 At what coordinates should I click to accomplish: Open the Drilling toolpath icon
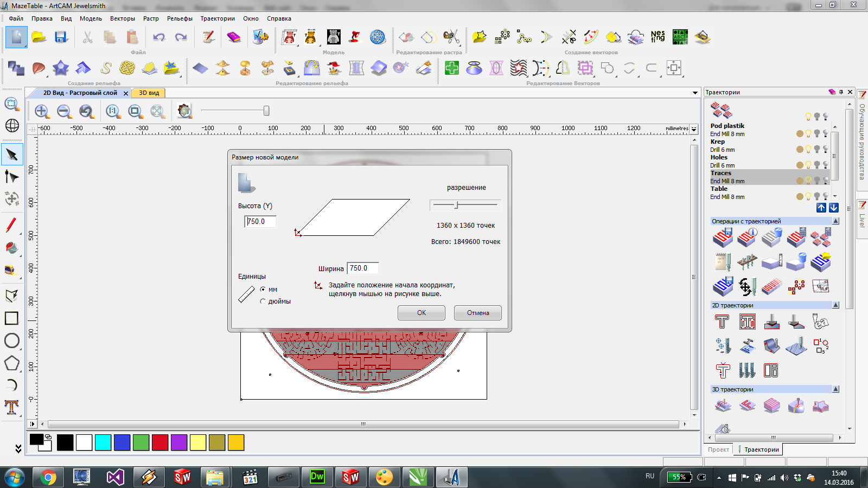pyautogui.click(x=723, y=345)
